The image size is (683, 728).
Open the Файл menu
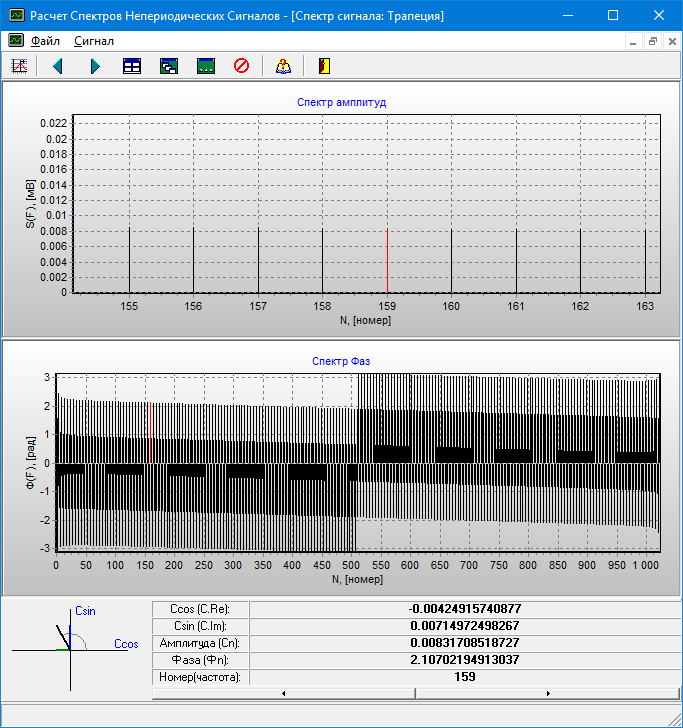pyautogui.click(x=45, y=41)
